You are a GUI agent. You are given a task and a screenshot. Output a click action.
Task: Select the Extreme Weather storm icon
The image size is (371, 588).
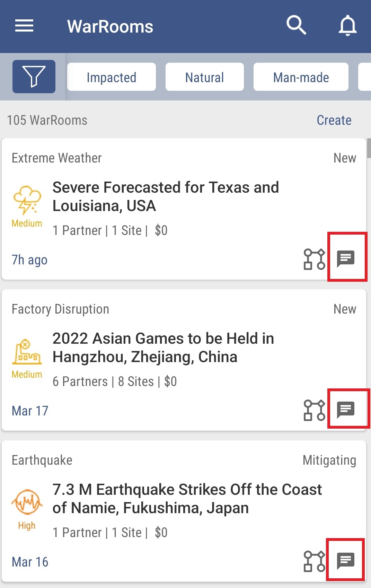coord(27,200)
